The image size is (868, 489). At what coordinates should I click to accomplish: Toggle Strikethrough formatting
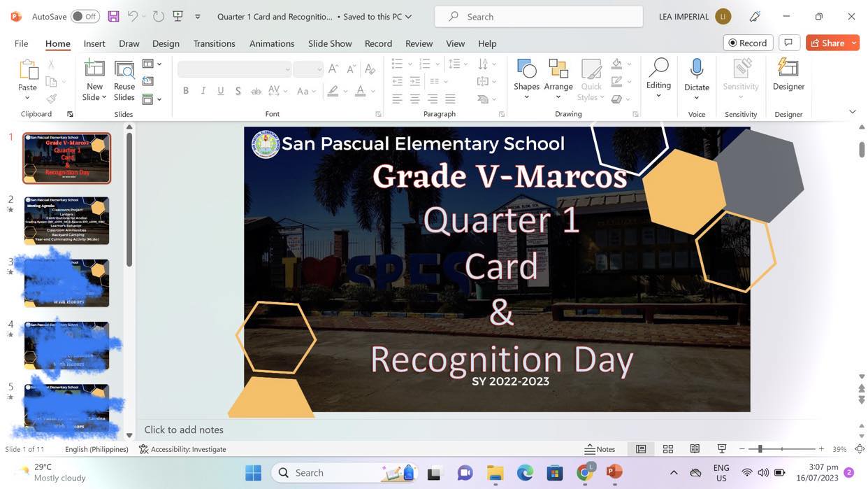(x=256, y=91)
